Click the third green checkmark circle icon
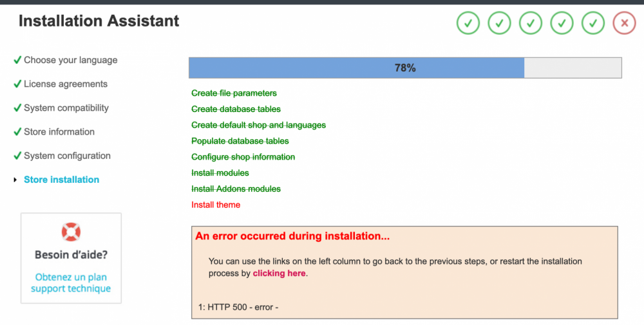 pos(530,23)
